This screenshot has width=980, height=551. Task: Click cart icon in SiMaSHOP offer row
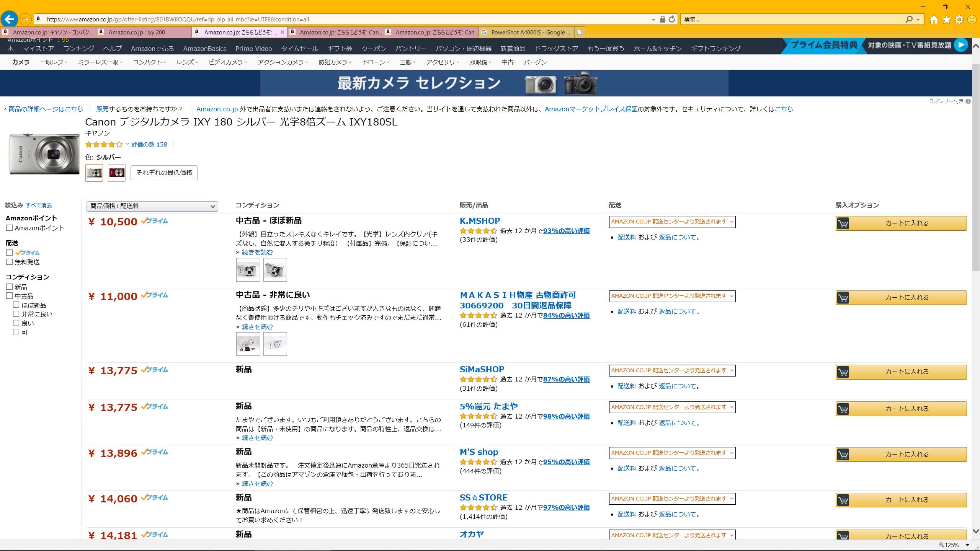click(x=843, y=372)
